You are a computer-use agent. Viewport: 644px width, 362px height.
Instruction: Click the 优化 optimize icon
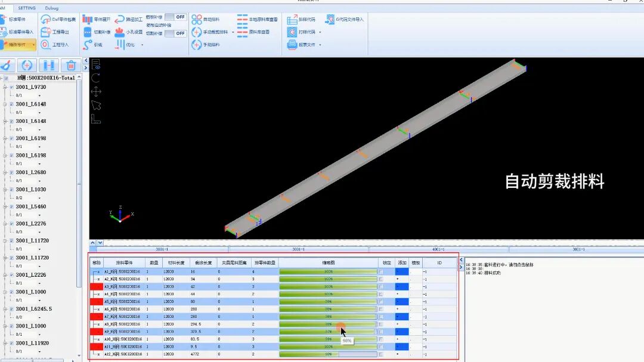click(119, 44)
